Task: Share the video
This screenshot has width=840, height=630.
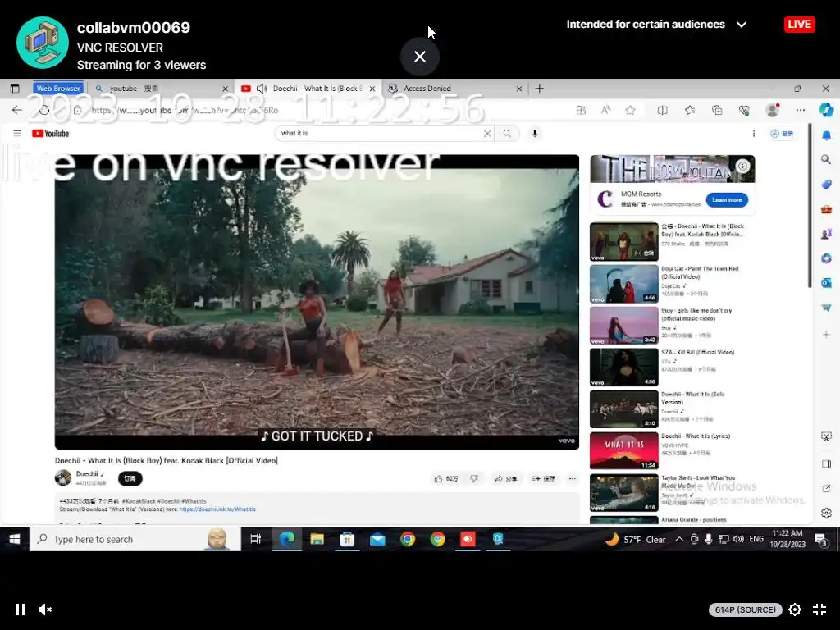Action: [505, 478]
